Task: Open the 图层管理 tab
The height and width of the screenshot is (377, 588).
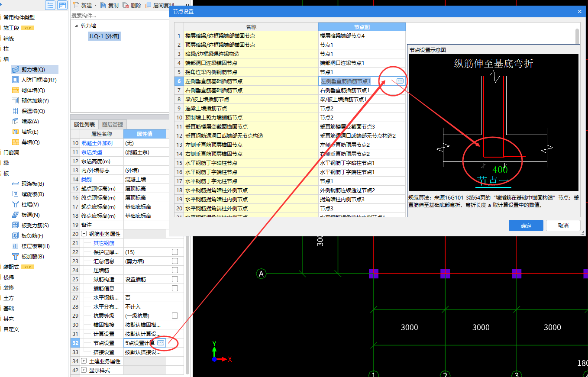Action: click(112, 125)
